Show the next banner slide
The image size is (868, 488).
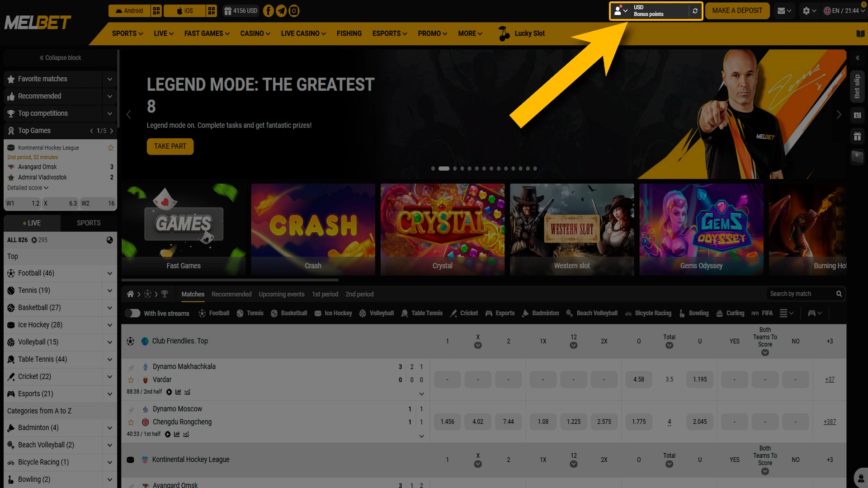pyautogui.click(x=839, y=115)
